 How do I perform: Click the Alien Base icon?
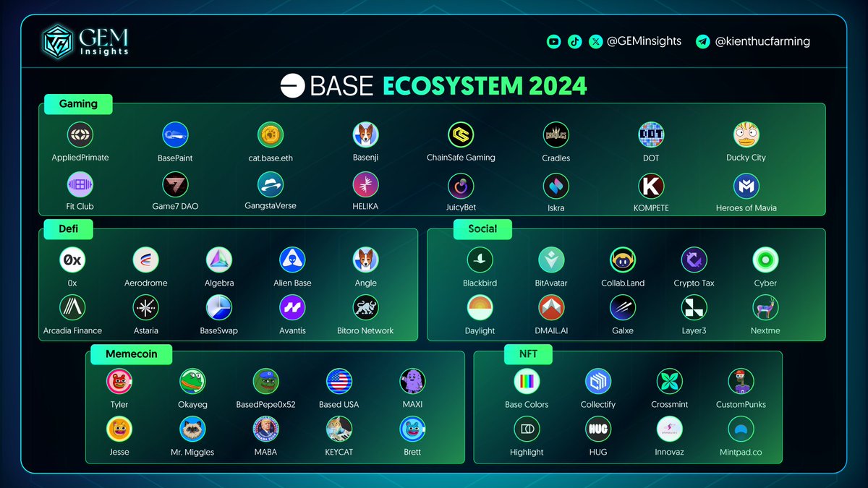[x=292, y=260]
